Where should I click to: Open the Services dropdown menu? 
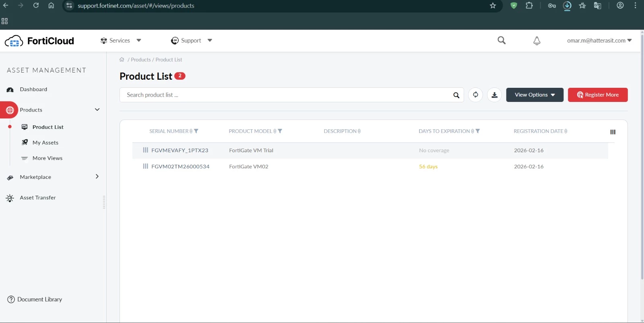point(120,41)
